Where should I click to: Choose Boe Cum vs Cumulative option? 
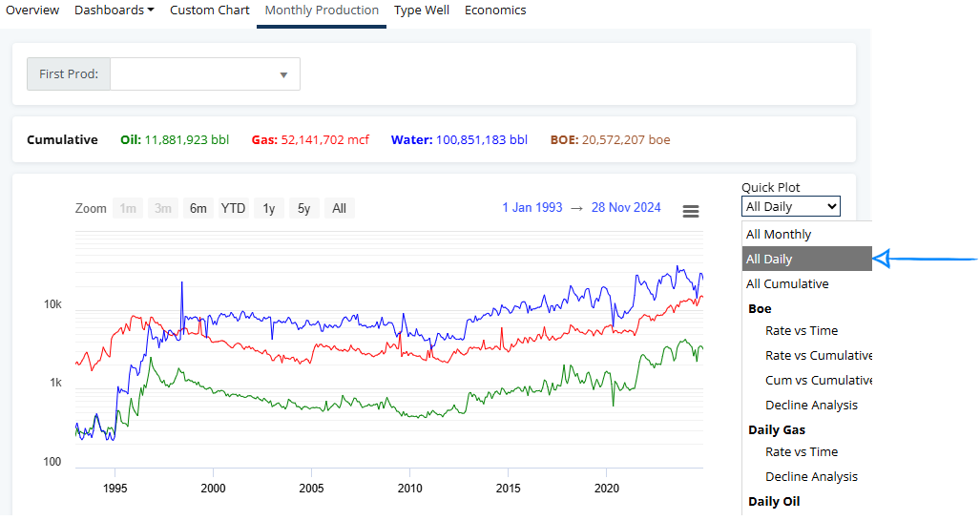coord(819,381)
